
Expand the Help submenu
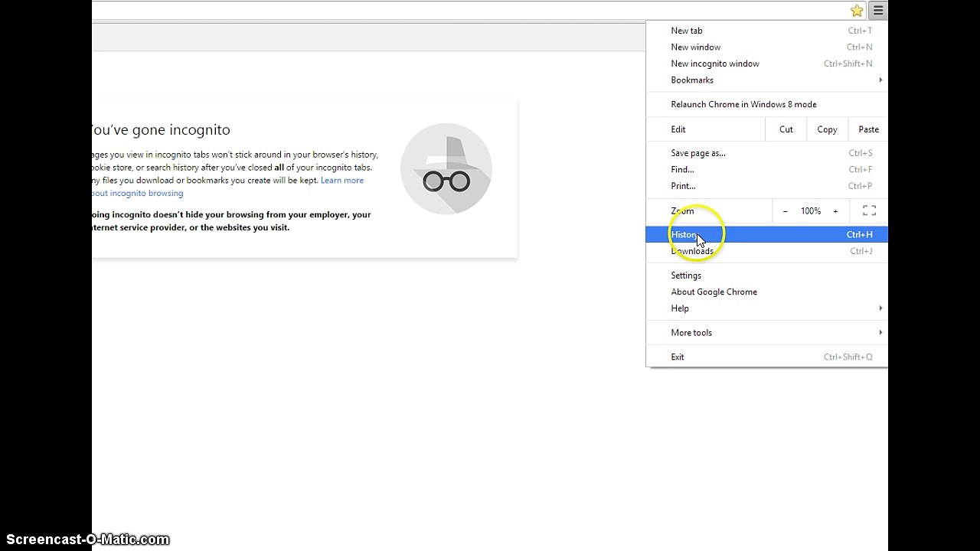[766, 308]
